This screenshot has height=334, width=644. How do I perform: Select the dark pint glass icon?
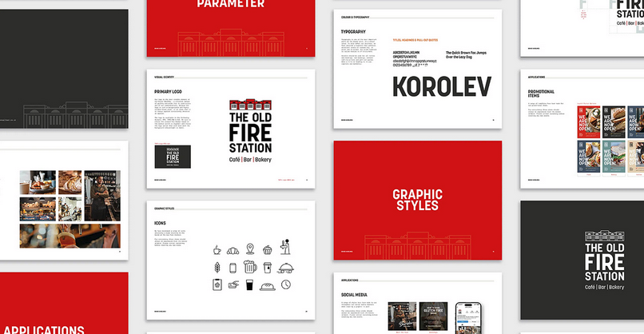(250, 284)
